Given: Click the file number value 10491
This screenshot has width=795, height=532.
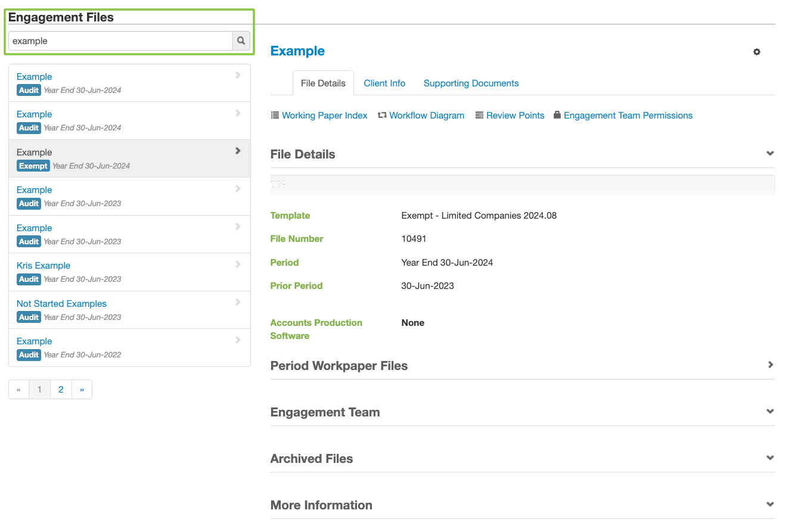Looking at the screenshot, I should pos(414,239).
